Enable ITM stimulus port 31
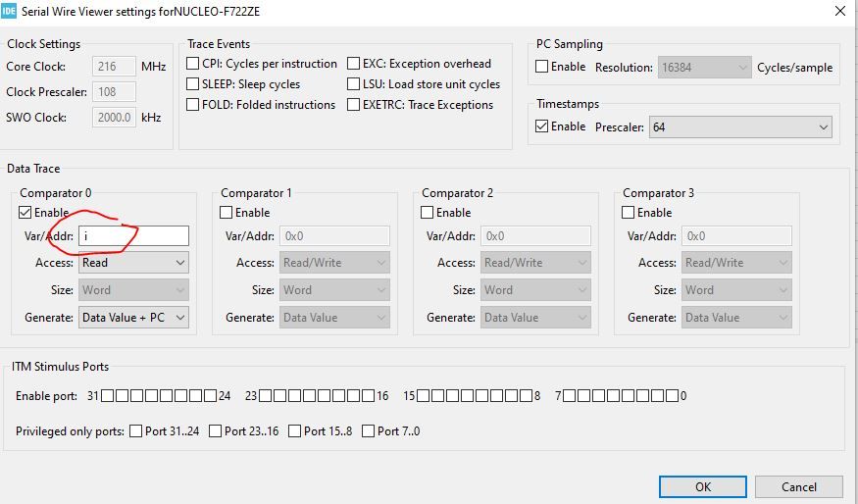 click(x=108, y=396)
